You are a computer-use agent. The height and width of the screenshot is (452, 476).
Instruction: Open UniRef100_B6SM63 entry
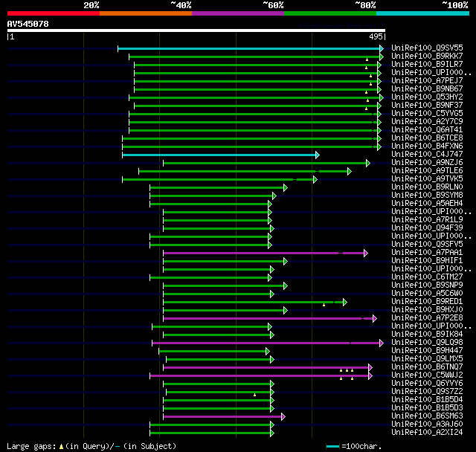coord(427,416)
